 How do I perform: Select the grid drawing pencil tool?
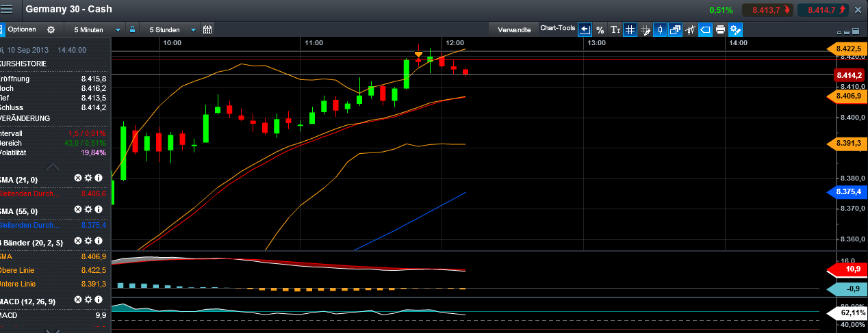(x=645, y=29)
